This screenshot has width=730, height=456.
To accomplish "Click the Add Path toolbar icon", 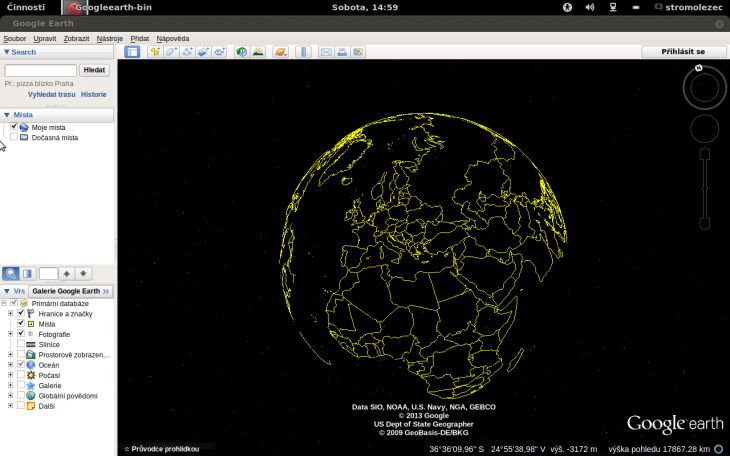I will pos(187,52).
